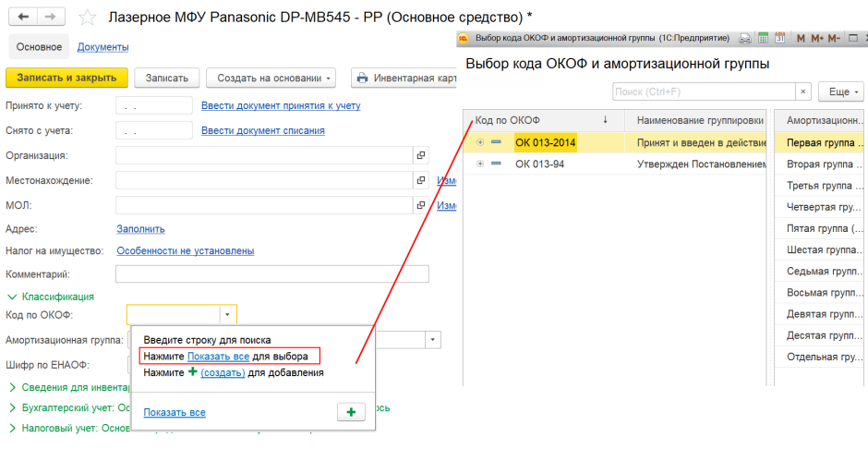Click Показать все beside the green plus button
The width and height of the screenshot is (868, 449).
click(x=175, y=412)
